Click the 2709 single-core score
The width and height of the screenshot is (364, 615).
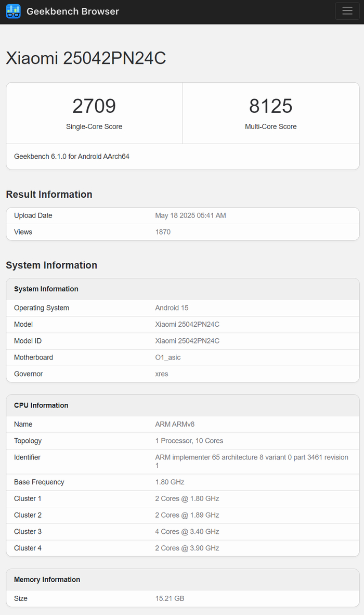[94, 106]
